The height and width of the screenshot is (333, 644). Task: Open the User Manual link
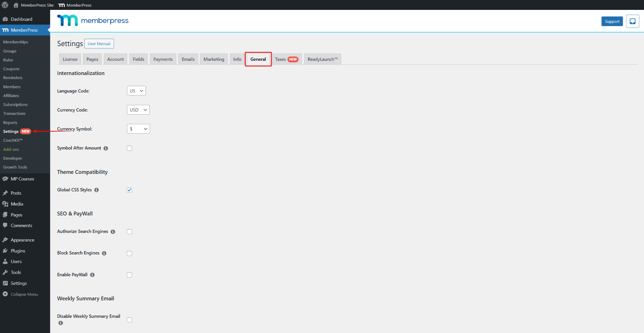point(99,44)
